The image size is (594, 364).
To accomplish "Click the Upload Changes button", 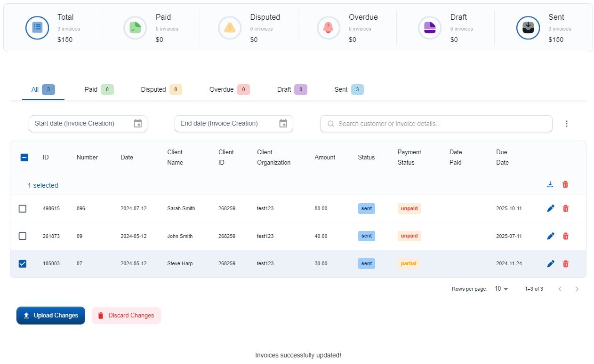I will click(50, 315).
